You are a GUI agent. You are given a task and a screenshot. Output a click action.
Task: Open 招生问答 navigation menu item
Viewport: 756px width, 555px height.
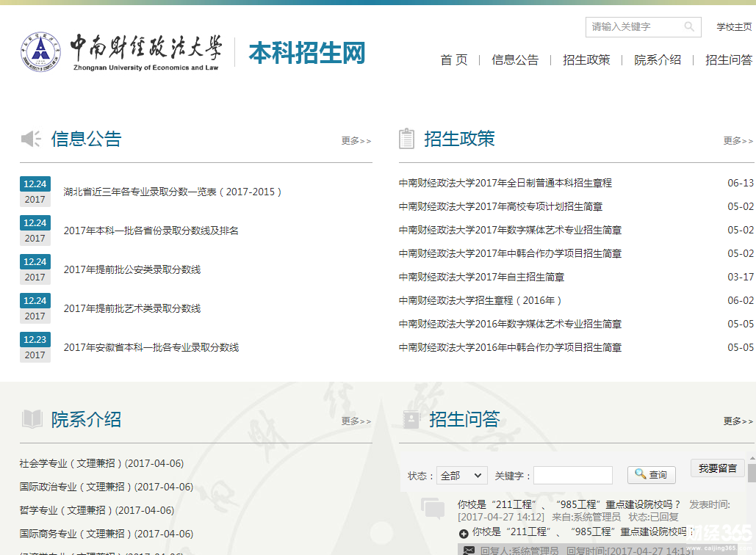coord(729,59)
